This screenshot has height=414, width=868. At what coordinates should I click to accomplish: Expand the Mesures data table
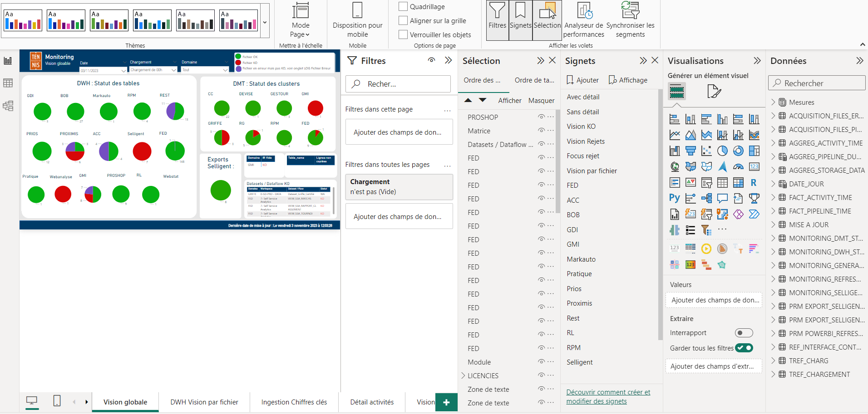coord(773,102)
